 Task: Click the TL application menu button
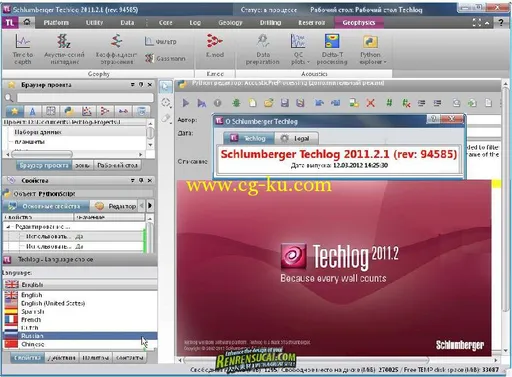tap(10, 22)
